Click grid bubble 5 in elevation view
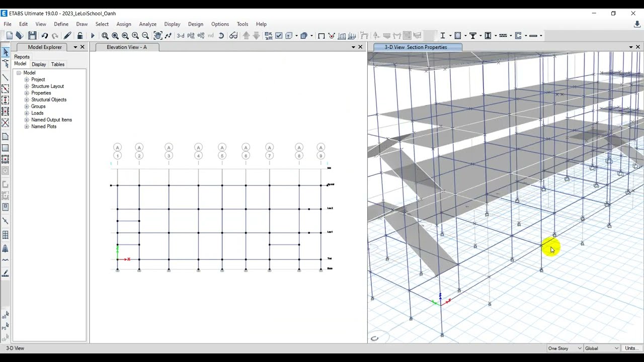 [222, 156]
